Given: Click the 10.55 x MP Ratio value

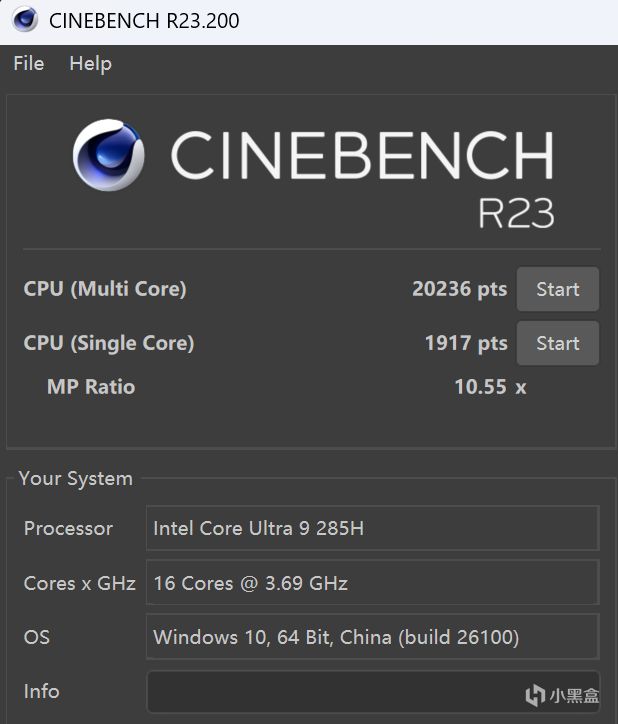Looking at the screenshot, I should [x=489, y=387].
